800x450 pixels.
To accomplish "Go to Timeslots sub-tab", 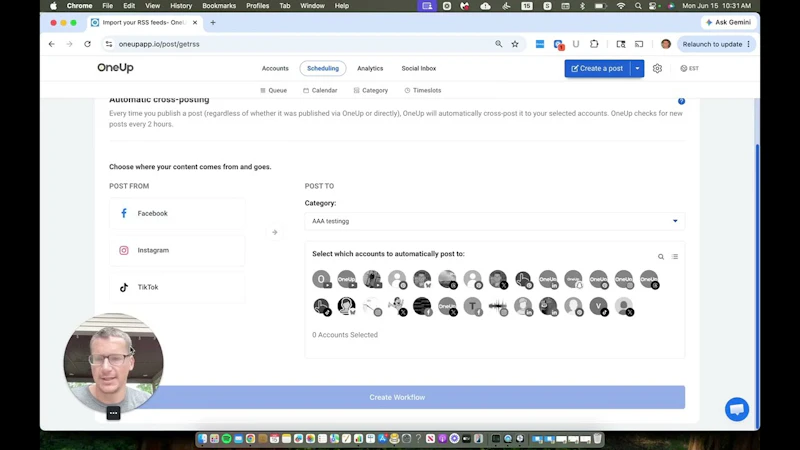I will click(x=423, y=90).
